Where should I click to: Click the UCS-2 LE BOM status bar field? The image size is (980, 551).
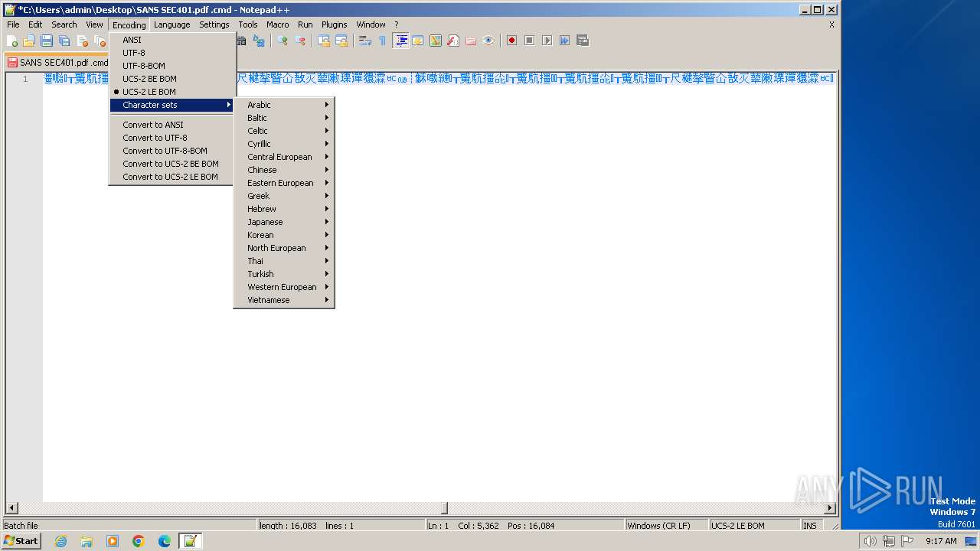pyautogui.click(x=753, y=526)
